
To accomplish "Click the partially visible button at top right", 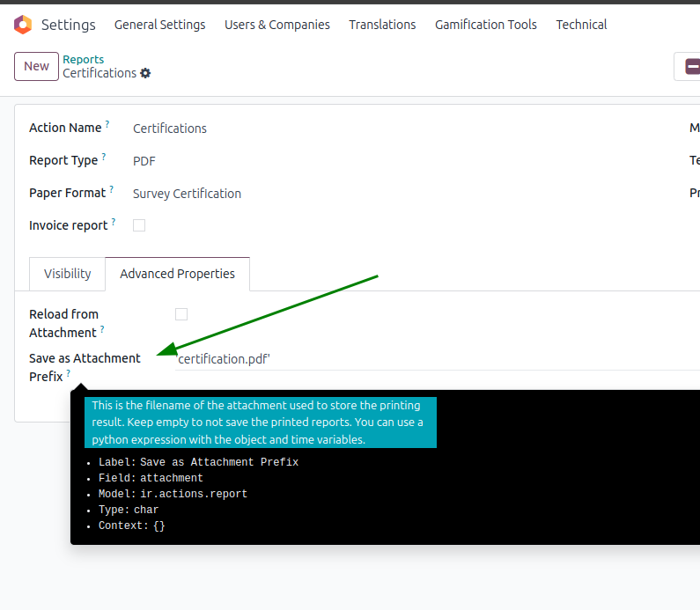I will tap(688, 67).
